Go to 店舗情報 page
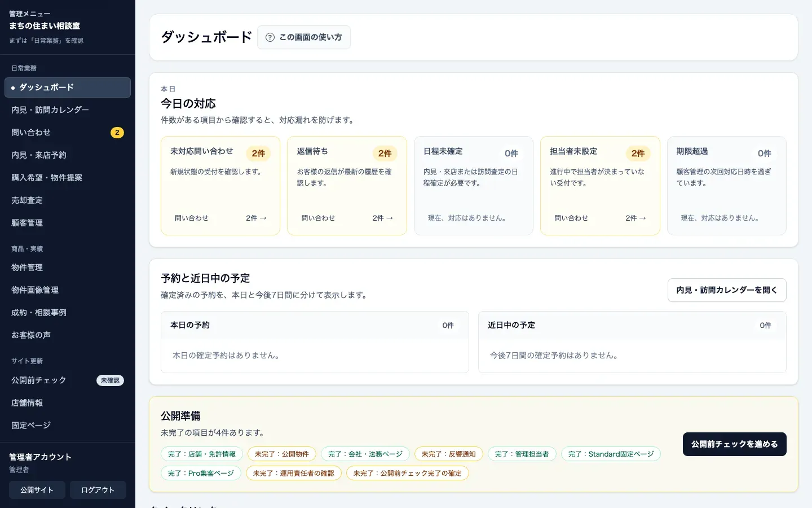The height and width of the screenshot is (508, 812). (68, 403)
